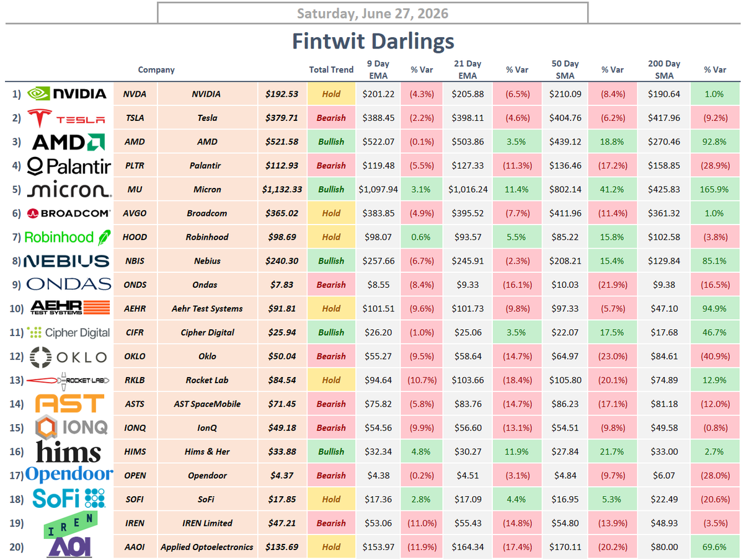Click the 9 Day EMA column header
Image resolution: width=744 pixels, height=560 pixels.
pos(378,69)
